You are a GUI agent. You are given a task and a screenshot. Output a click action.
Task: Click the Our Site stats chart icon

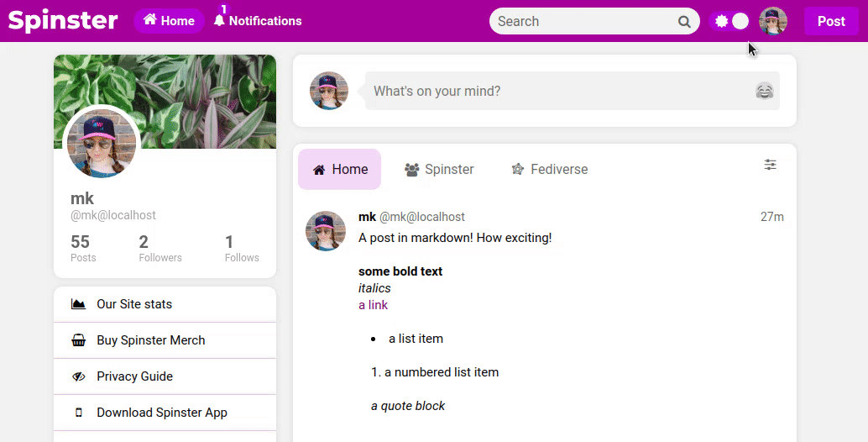click(79, 304)
